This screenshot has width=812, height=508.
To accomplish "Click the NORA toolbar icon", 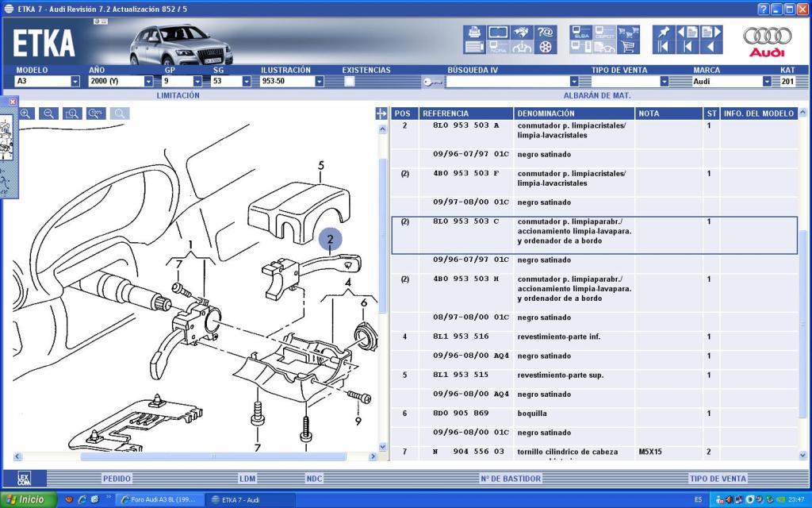I will click(498, 47).
